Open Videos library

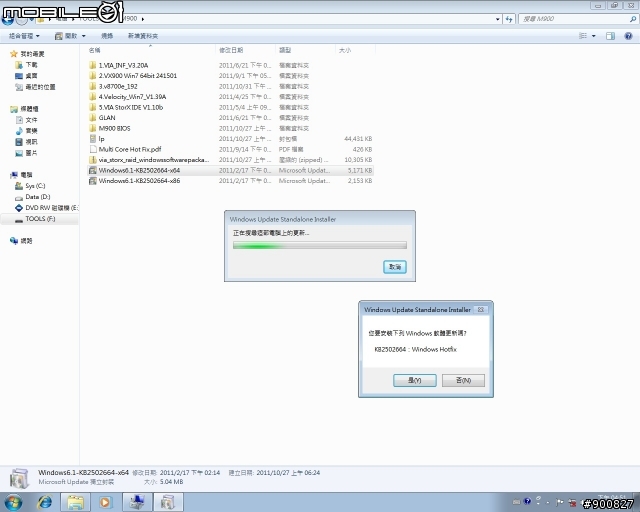tap(27, 142)
